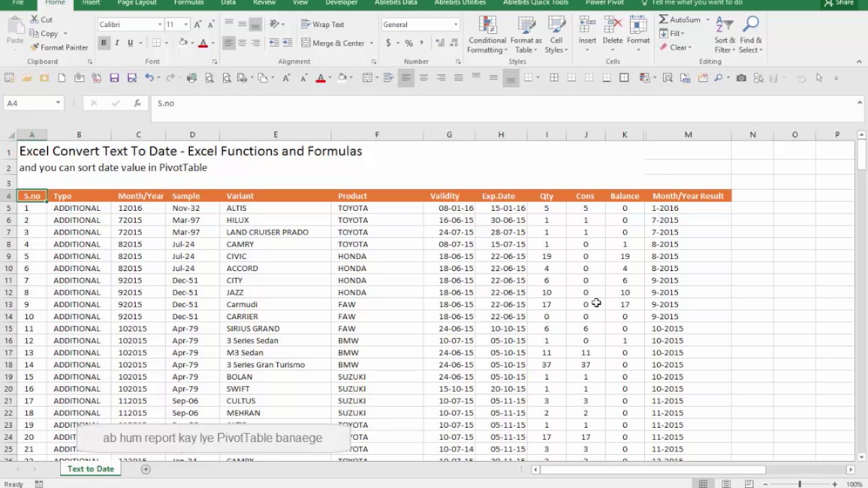Click the Middle Align icon in ribbon
Screen dimensions: 868x488
point(242,24)
